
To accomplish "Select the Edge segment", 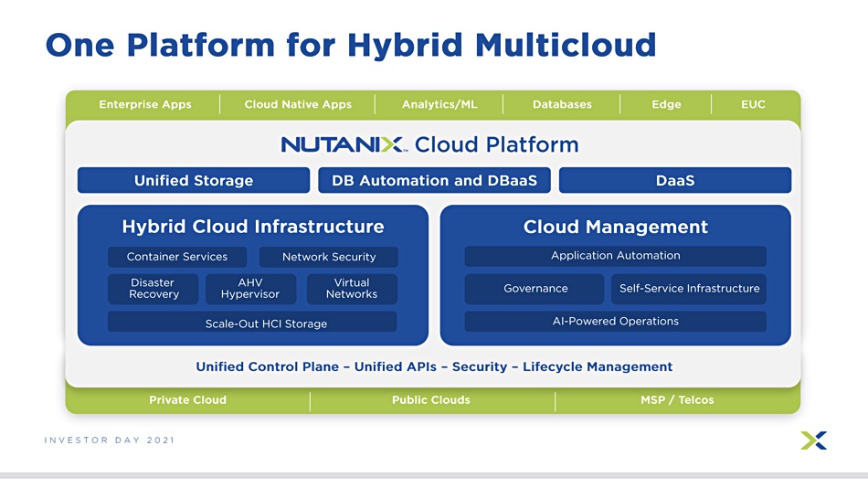I will [x=666, y=104].
